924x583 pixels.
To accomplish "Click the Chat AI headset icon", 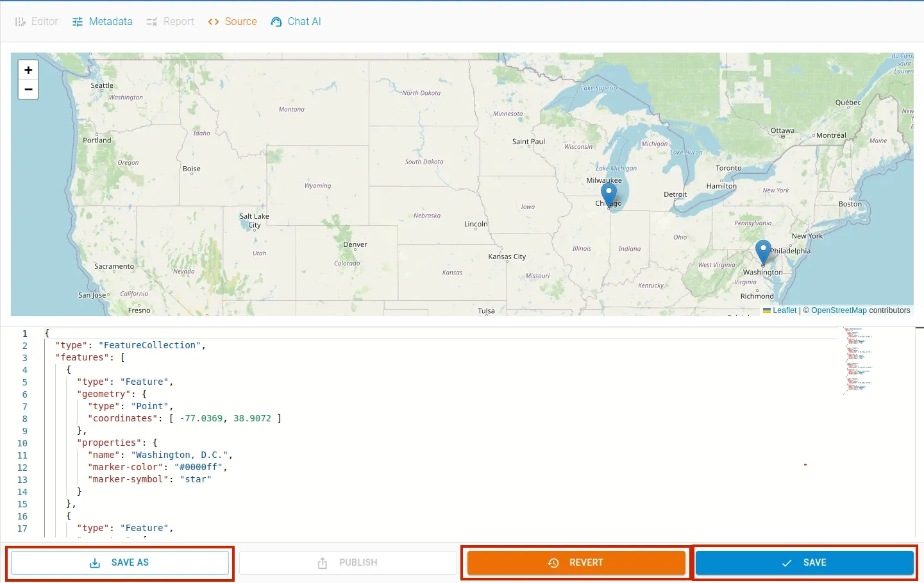I will [276, 22].
